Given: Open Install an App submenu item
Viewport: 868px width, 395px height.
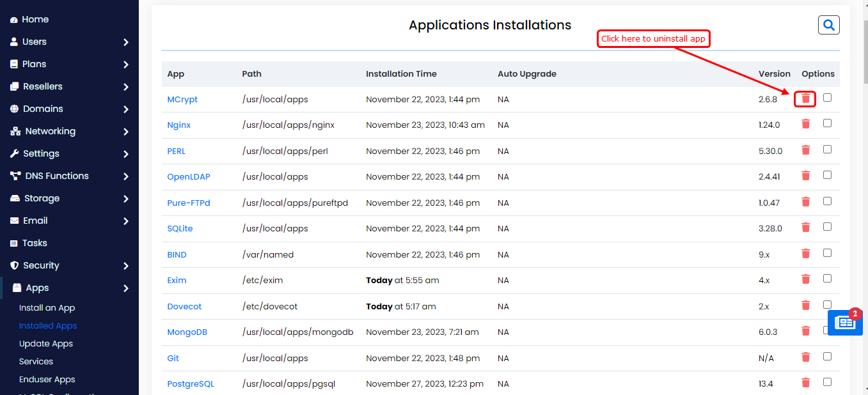Looking at the screenshot, I should (x=47, y=307).
